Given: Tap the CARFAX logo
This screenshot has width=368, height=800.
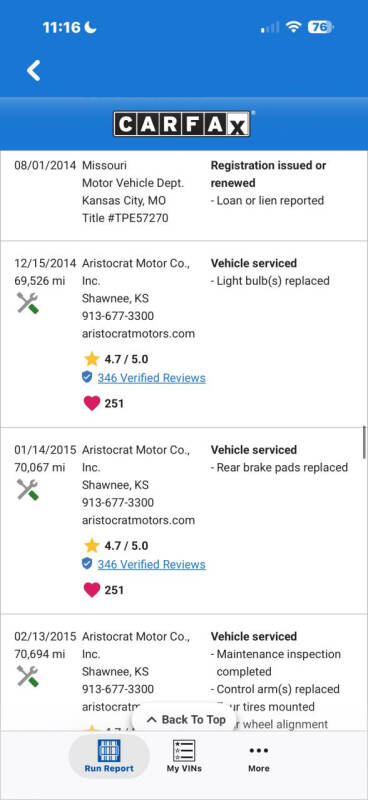Looking at the screenshot, I should (x=182, y=124).
